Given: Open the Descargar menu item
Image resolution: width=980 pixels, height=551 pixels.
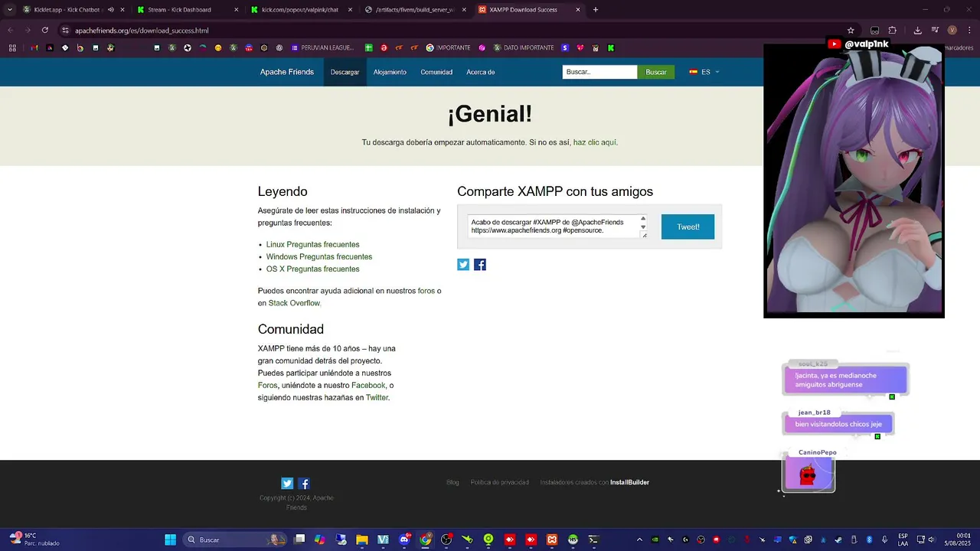Looking at the screenshot, I should click(x=345, y=72).
